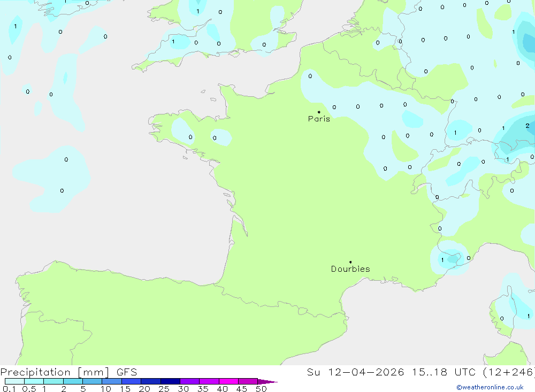Image resolution: width=535 pixels, height=392 pixels.
Task: Click the above-50 mm legend arrow tip
Action: (x=267, y=381)
